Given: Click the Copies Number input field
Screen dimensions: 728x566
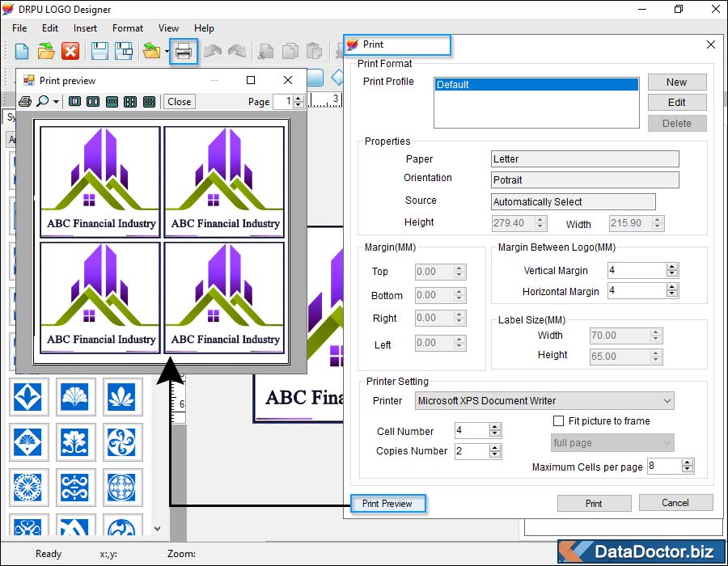Looking at the screenshot, I should 472,451.
